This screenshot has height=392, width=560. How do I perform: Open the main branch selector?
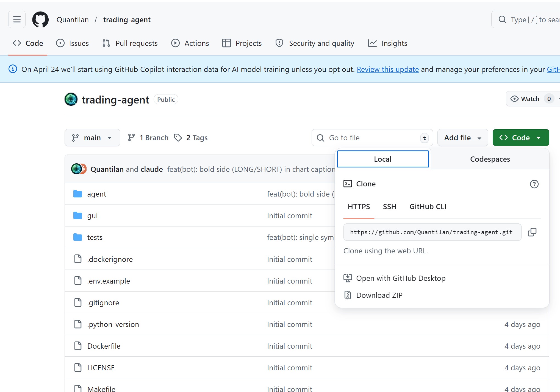click(92, 137)
